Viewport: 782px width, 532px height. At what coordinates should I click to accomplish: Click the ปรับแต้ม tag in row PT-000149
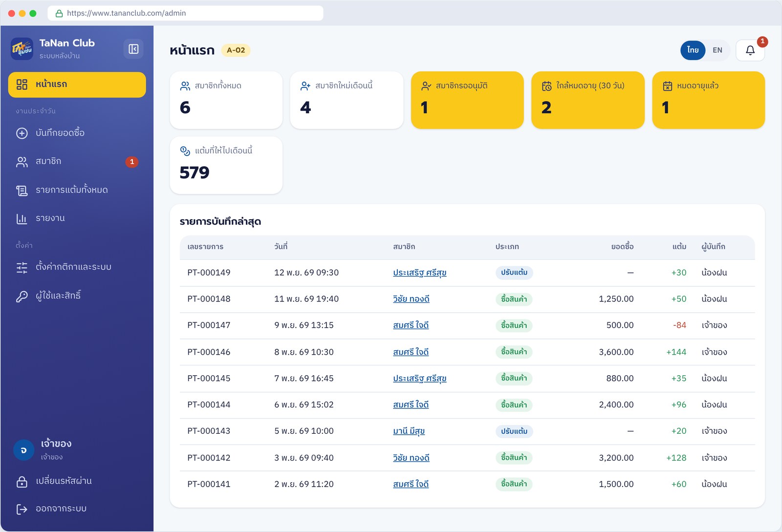pos(514,273)
